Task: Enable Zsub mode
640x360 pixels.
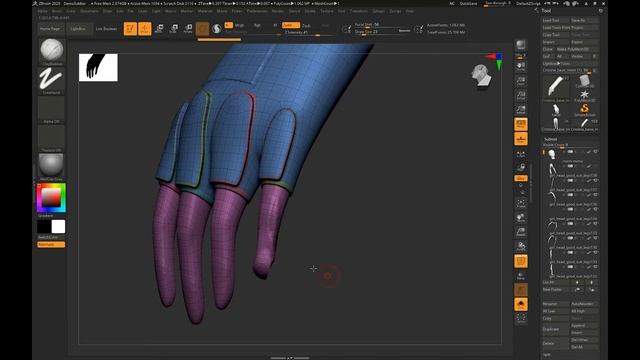Action: pyautogui.click(x=307, y=25)
